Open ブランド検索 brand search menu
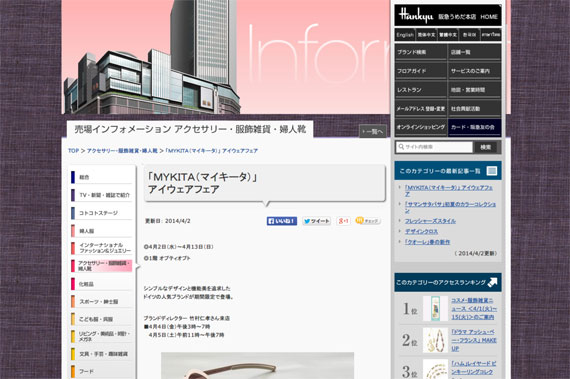The image size is (570, 379). [x=421, y=52]
